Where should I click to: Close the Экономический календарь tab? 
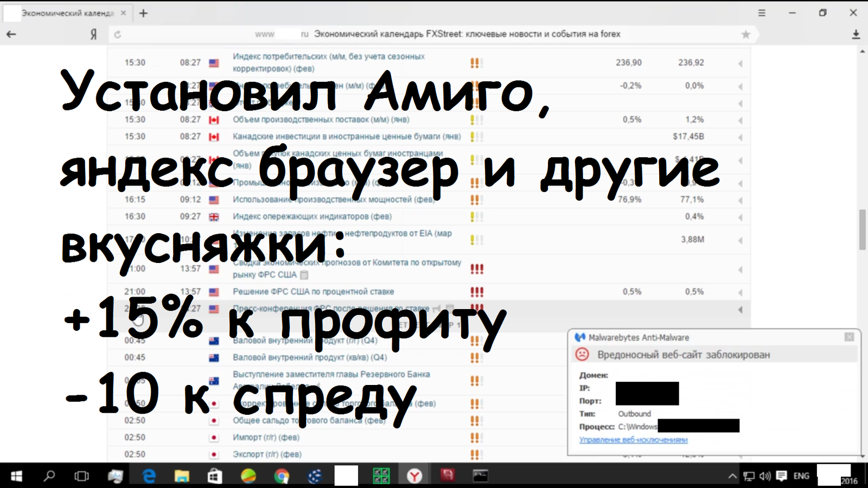point(123,13)
